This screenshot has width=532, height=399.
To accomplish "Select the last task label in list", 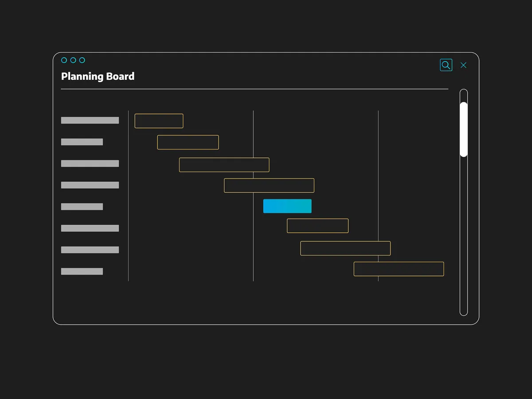I will [x=82, y=271].
